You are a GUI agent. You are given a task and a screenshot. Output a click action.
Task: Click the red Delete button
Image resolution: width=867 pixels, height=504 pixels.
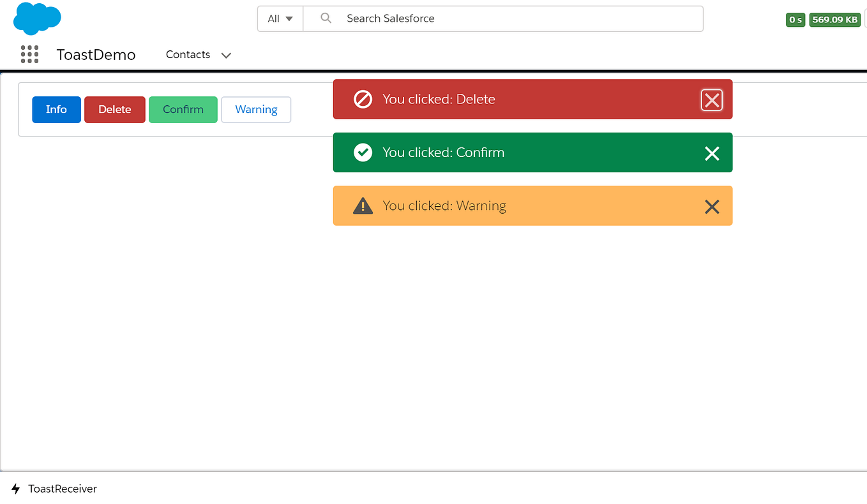coord(115,110)
